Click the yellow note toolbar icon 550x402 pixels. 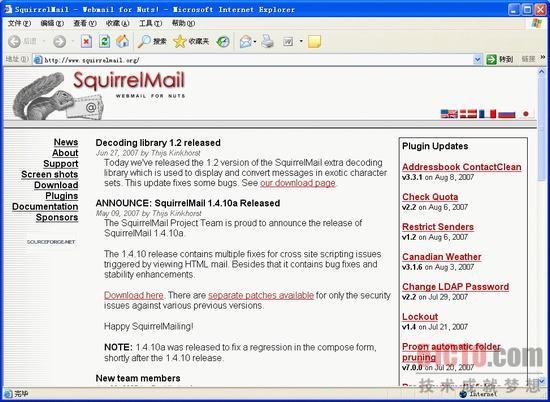click(314, 42)
